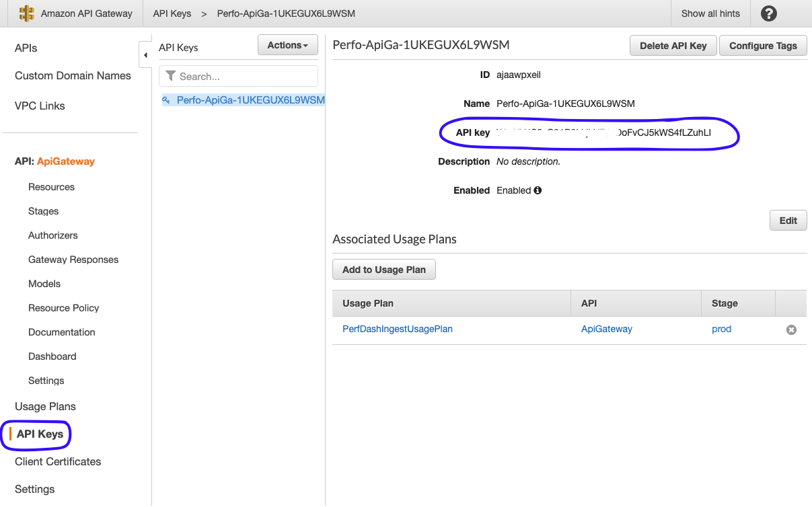This screenshot has width=812, height=507.
Task: Open Authorizers under the ApiGateway API
Action: [53, 235]
